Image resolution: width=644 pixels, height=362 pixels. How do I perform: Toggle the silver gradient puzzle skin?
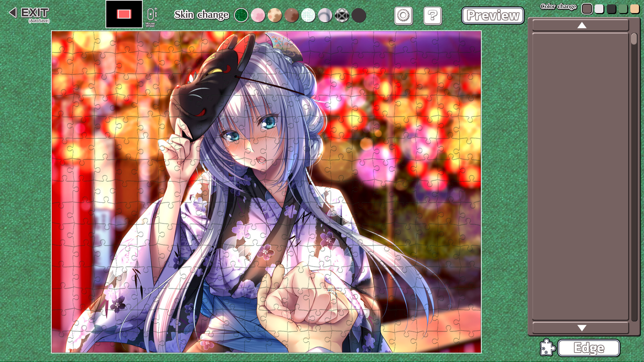pyautogui.click(x=325, y=15)
